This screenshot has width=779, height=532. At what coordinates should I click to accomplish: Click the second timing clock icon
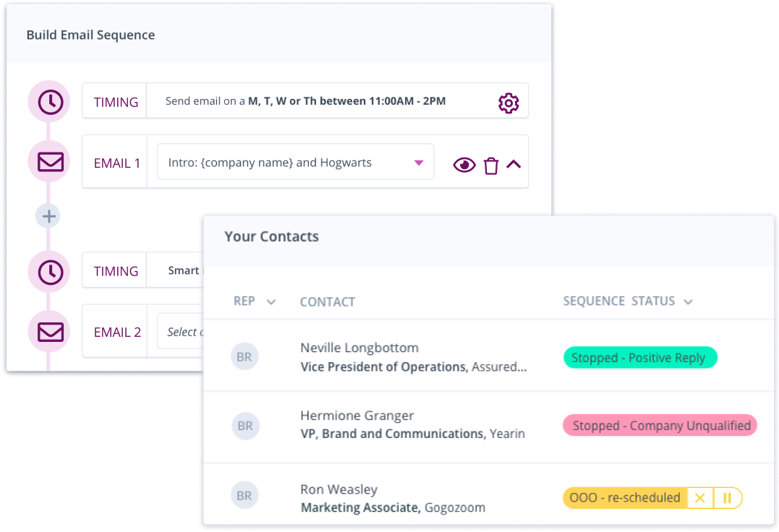[x=49, y=272]
